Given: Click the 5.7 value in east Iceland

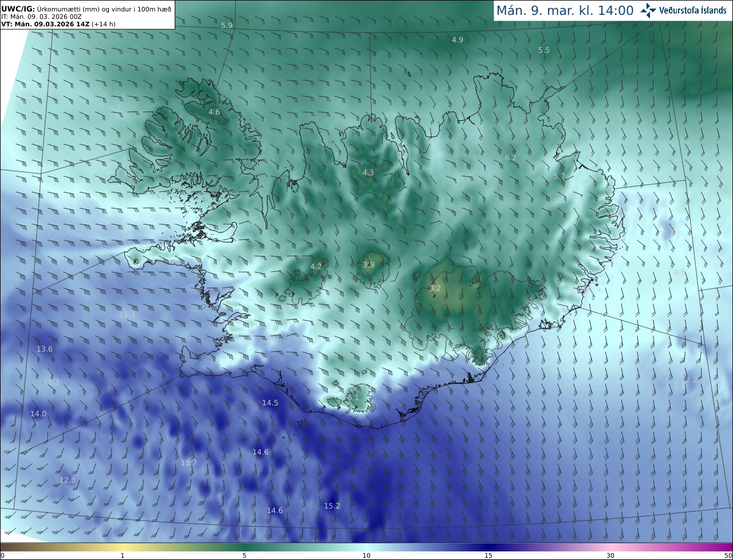Looking at the screenshot, I should [x=559, y=176].
